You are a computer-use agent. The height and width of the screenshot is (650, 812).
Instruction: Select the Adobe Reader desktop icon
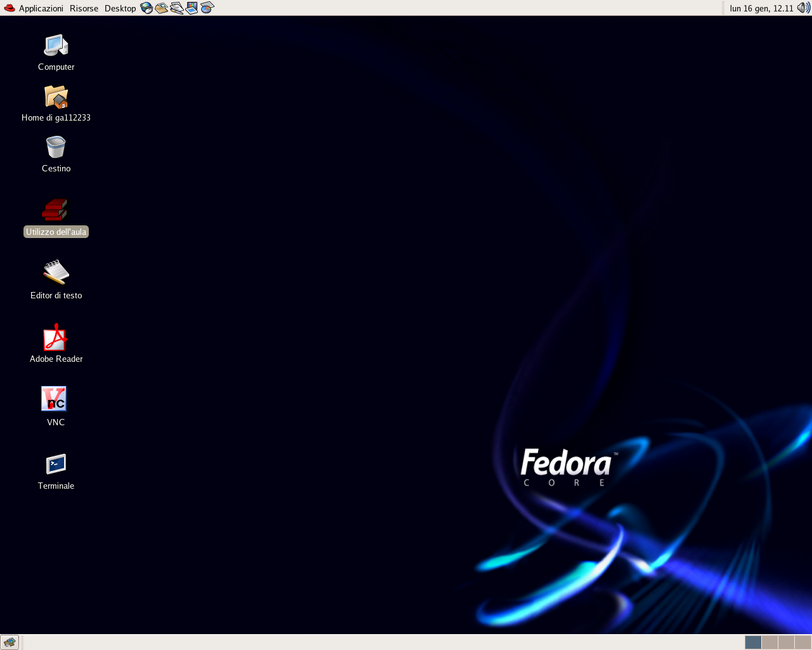[x=56, y=337]
